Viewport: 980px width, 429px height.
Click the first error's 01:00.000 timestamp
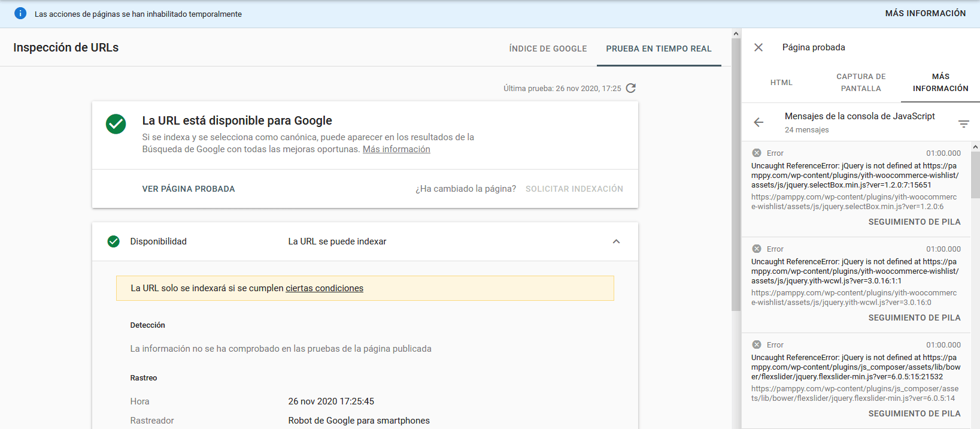943,153
